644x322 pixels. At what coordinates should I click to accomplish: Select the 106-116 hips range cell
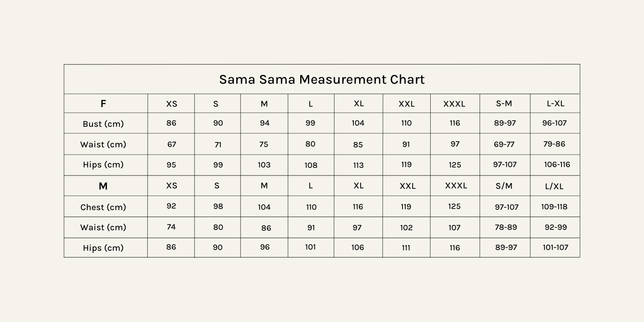click(x=557, y=165)
